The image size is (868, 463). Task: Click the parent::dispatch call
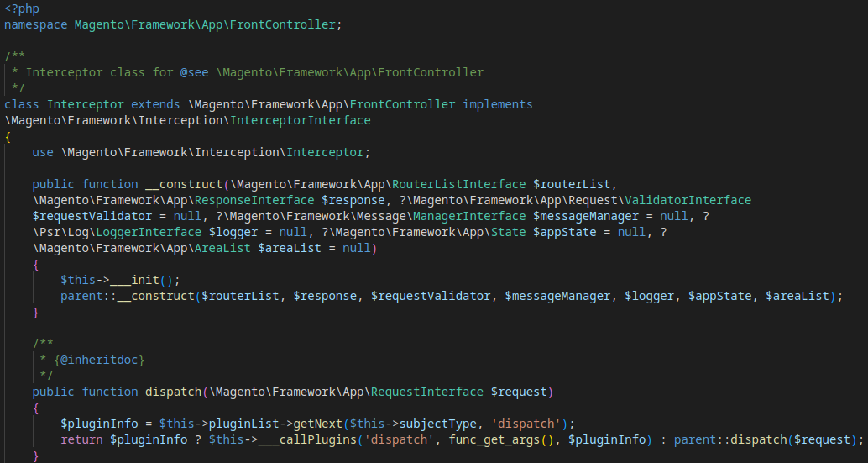pyautogui.click(x=730, y=439)
